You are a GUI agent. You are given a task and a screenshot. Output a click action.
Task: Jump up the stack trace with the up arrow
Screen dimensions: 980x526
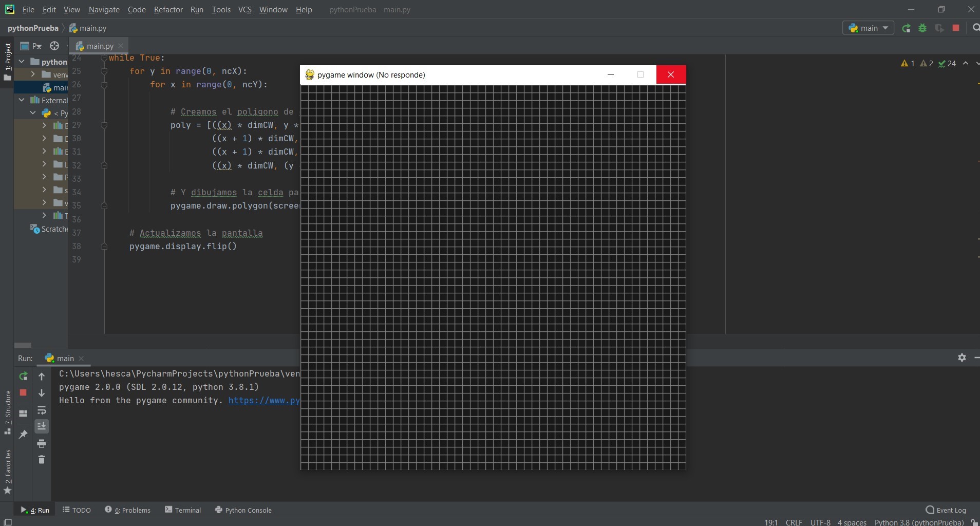42,376
